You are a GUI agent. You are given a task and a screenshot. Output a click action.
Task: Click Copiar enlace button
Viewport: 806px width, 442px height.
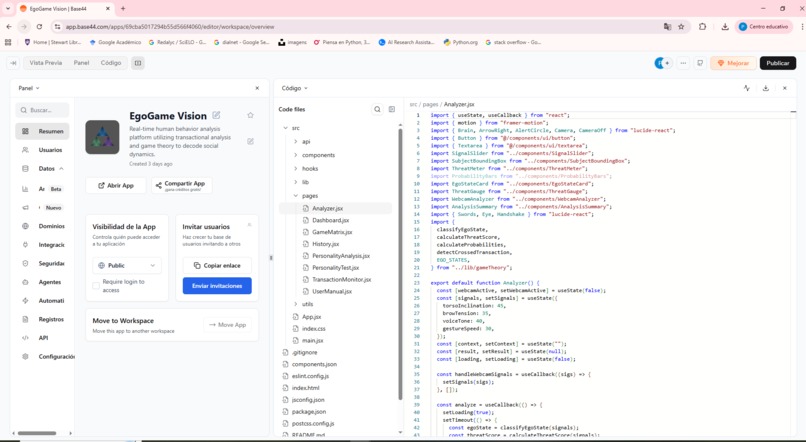click(x=217, y=265)
